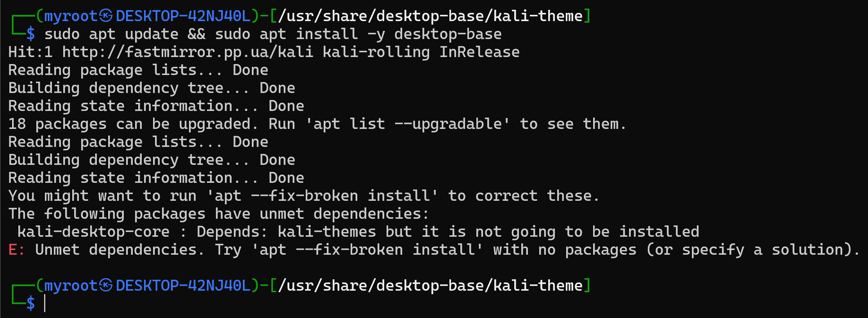Click 'kali-themes' in the Depends line
The width and height of the screenshot is (868, 318).
click(327, 232)
